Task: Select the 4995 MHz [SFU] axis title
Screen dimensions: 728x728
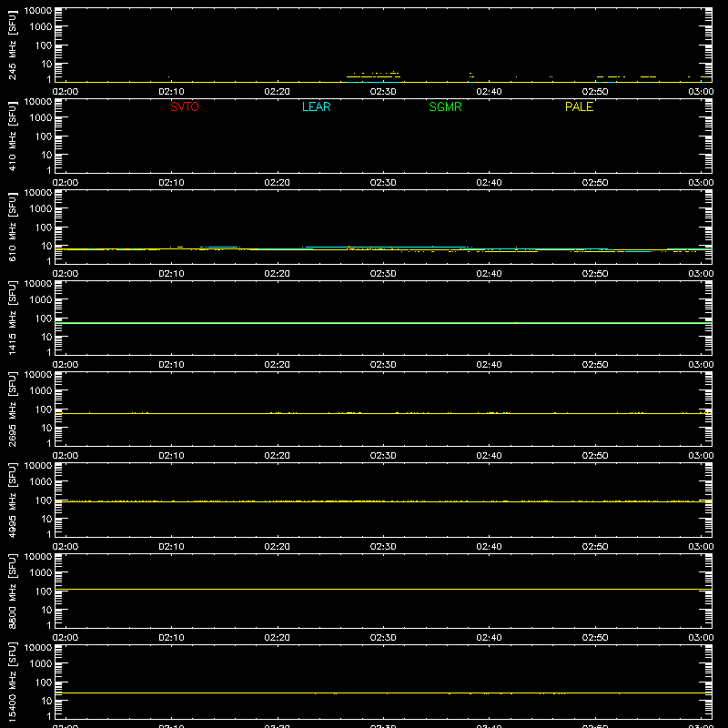Action: (12, 500)
